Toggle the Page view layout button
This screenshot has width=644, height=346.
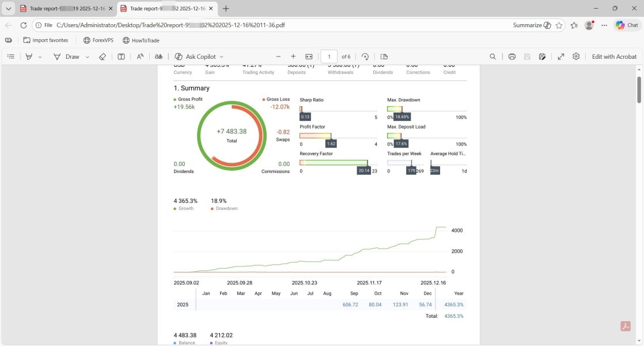pos(384,57)
